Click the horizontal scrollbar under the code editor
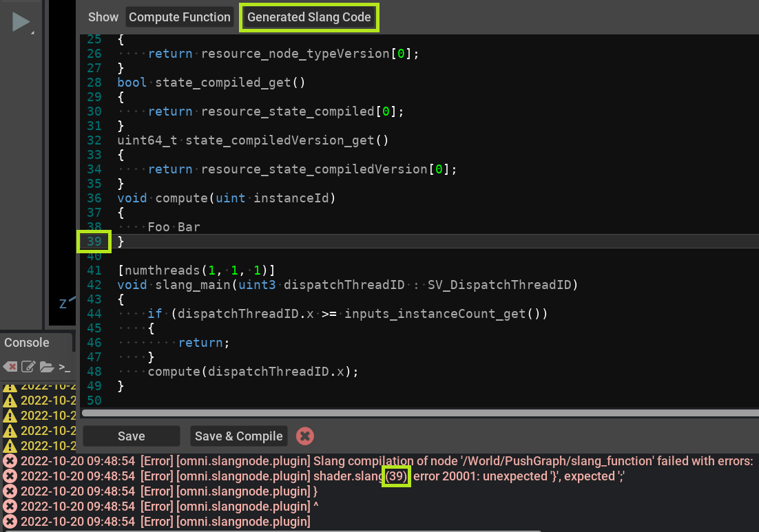The height and width of the screenshot is (532, 759). [413, 413]
